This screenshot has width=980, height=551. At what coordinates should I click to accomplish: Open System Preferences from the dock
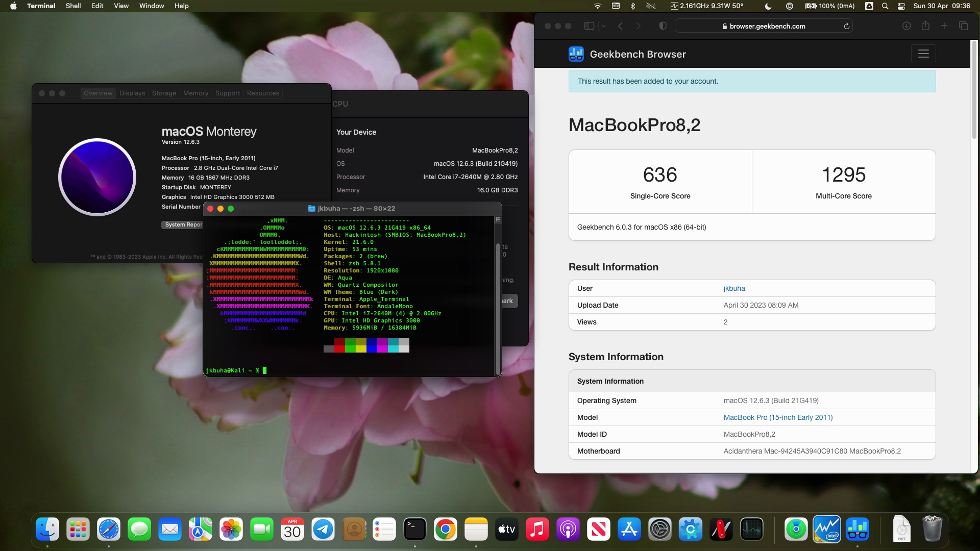pyautogui.click(x=660, y=530)
